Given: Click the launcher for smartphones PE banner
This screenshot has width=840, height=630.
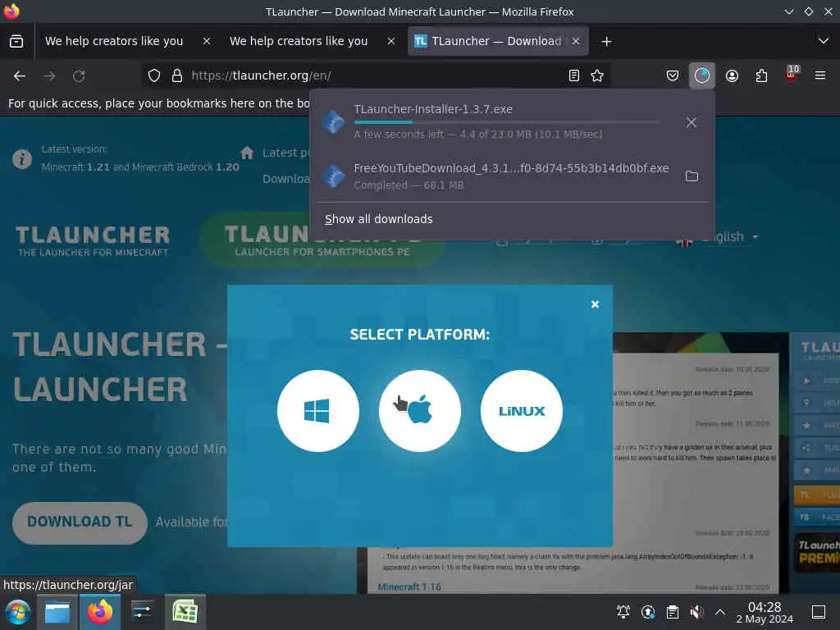Looking at the screenshot, I should [x=322, y=240].
